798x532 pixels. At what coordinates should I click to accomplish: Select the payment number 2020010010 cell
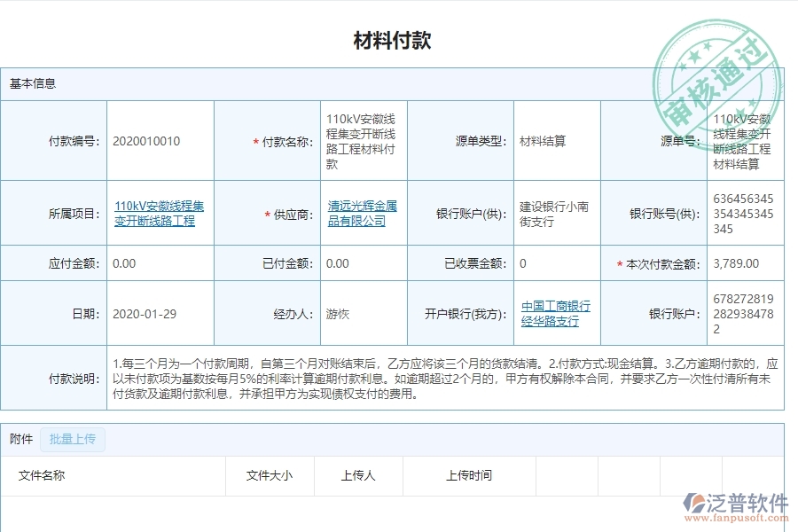(145, 140)
